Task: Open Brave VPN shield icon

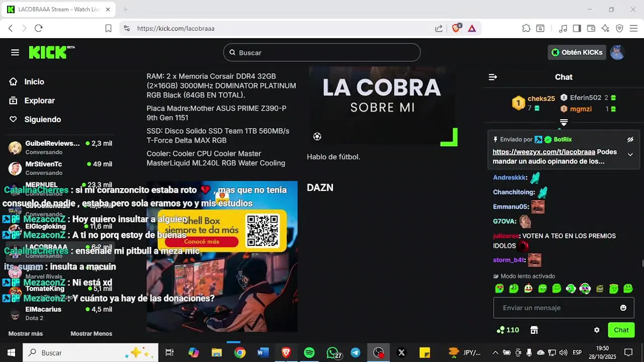Action: [619, 29]
